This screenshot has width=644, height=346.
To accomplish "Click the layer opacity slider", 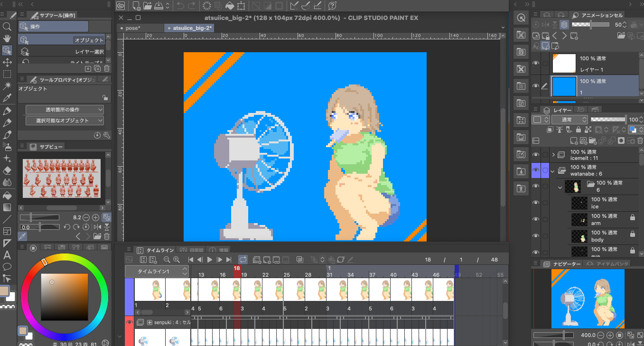I will 608,120.
